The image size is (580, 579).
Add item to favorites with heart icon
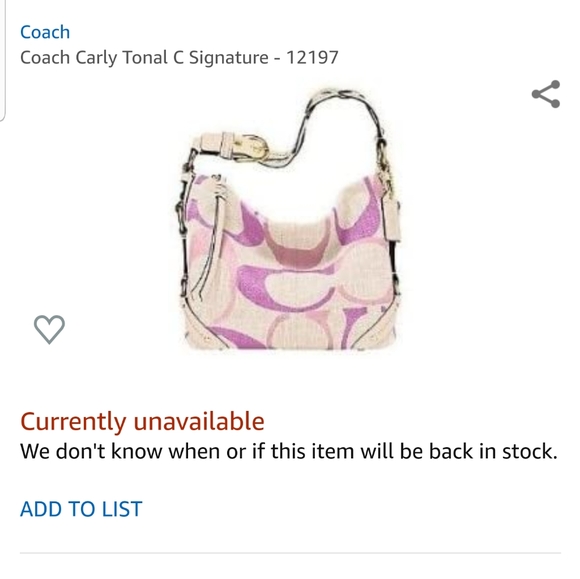pos(49,329)
